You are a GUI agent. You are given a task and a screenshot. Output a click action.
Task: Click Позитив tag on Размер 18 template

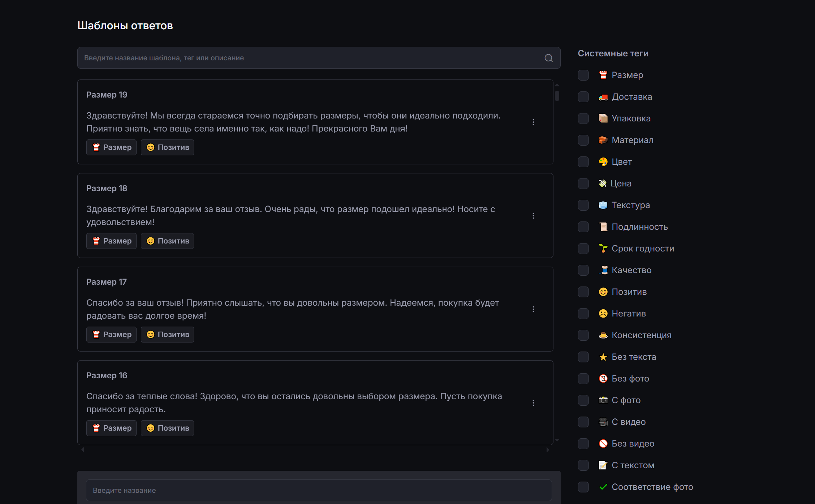point(167,241)
